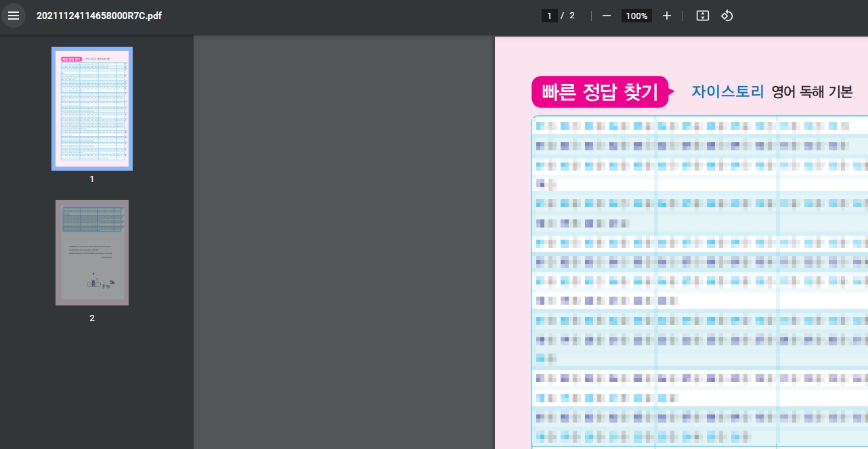Screen dimensions: 868x449
Task: Select the page 1 thumbnail
Action: coord(92,108)
